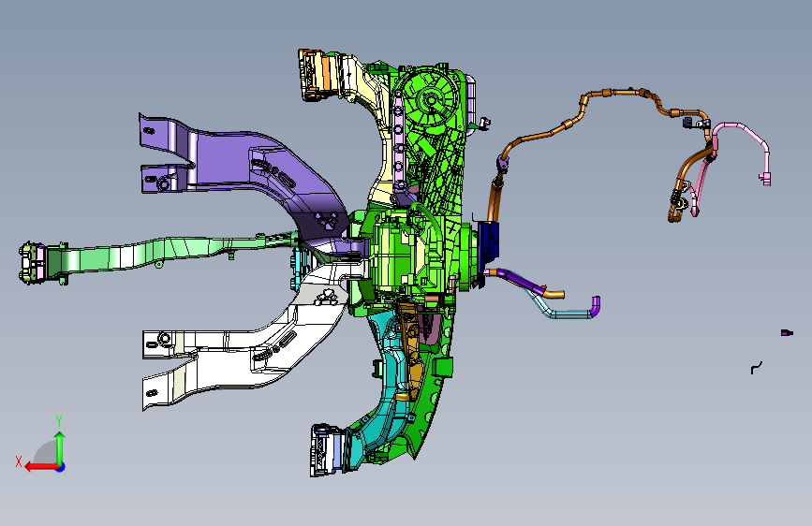Select the small black clip part
The height and width of the screenshot is (526, 812).
[756, 368]
